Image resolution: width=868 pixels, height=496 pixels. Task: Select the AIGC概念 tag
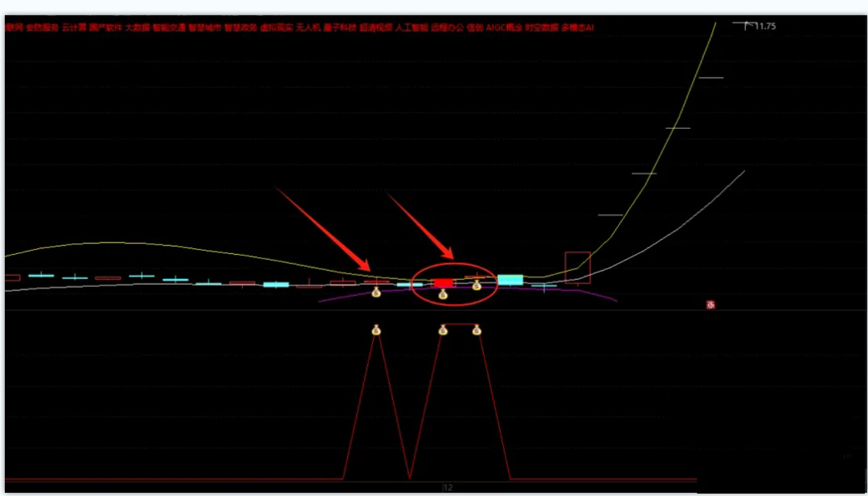[x=504, y=27]
